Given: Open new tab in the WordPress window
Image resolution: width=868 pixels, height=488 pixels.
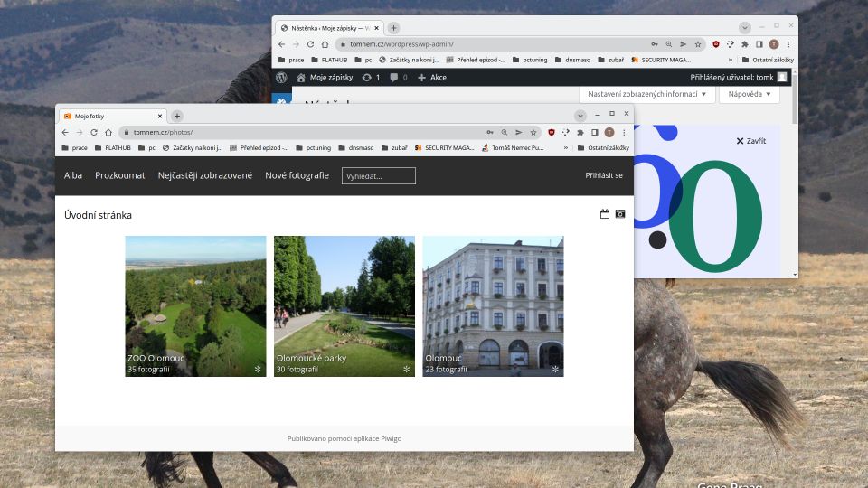Looking at the screenshot, I should (x=393, y=28).
